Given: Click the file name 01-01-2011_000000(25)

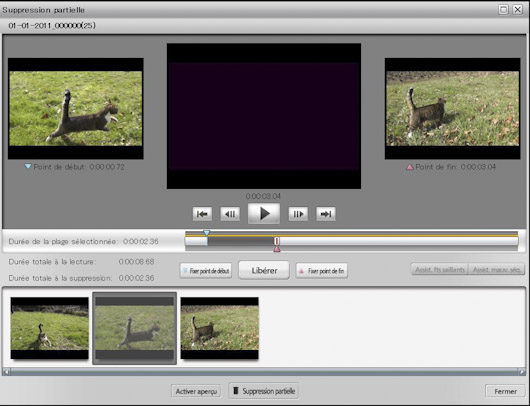Looking at the screenshot, I should pos(52,26).
